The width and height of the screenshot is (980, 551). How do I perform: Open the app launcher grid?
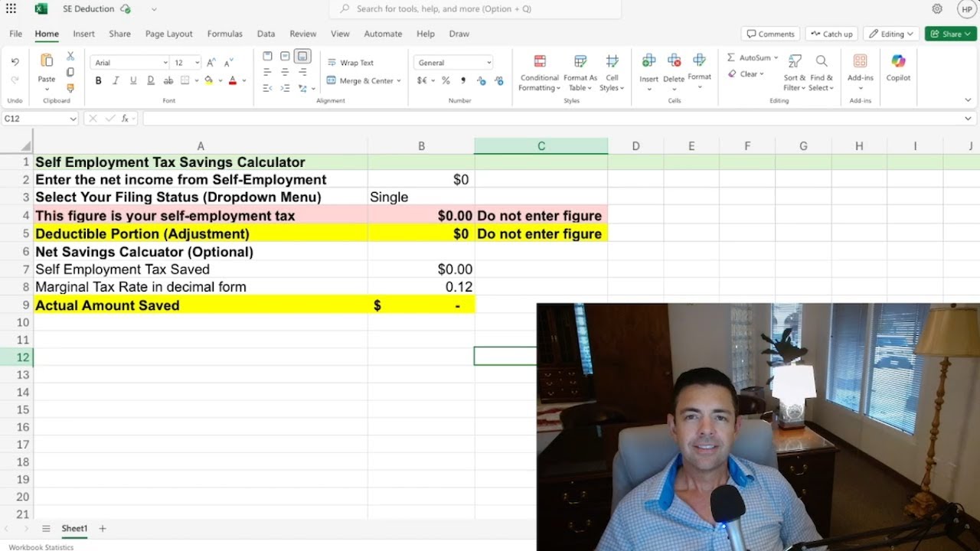pyautogui.click(x=11, y=9)
